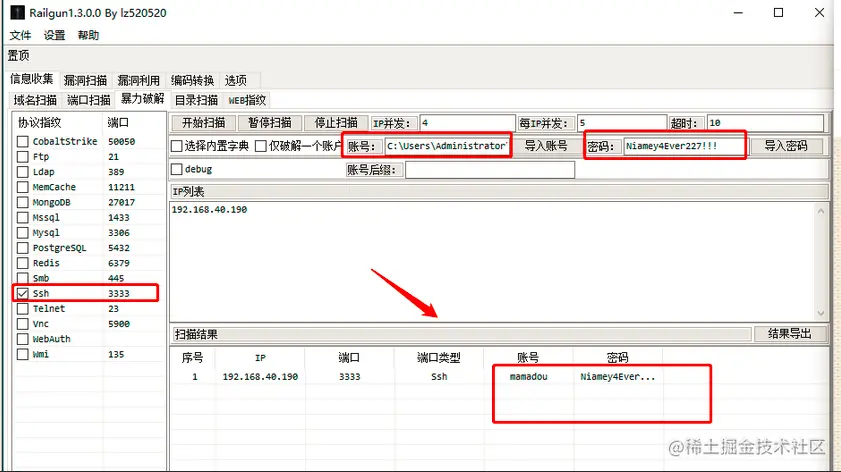The width and height of the screenshot is (841, 472).
Task: Enable the Ftp protocol checkbox
Action: [x=23, y=157]
